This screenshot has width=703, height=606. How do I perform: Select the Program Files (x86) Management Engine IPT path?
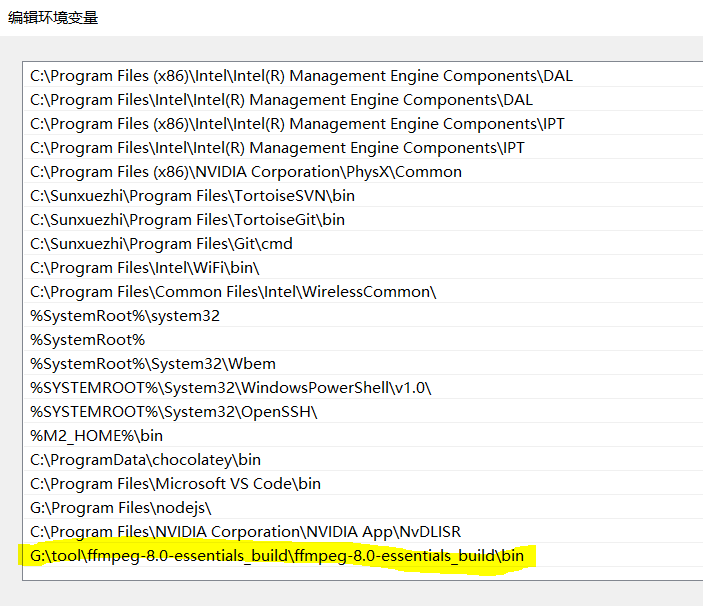363,123
